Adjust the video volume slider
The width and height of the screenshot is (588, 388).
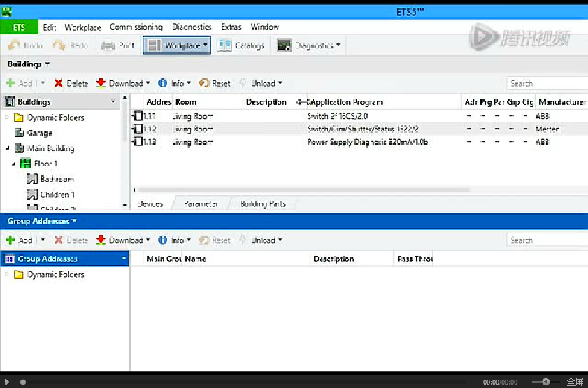[545, 382]
